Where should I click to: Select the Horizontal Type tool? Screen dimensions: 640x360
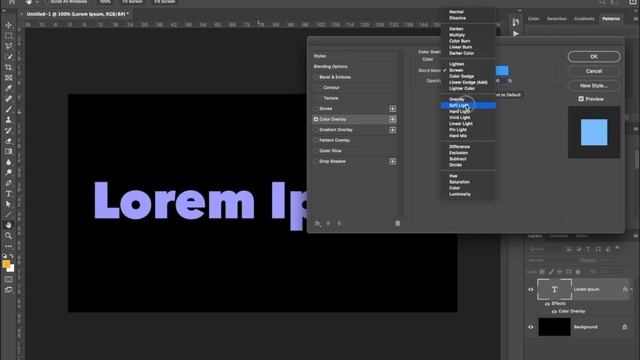click(8, 193)
